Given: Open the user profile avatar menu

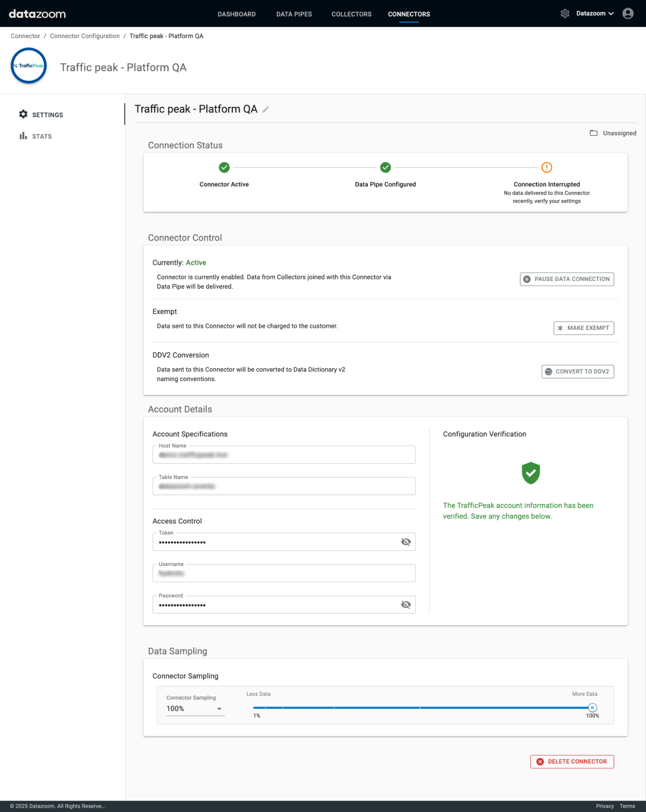Looking at the screenshot, I should click(x=628, y=14).
